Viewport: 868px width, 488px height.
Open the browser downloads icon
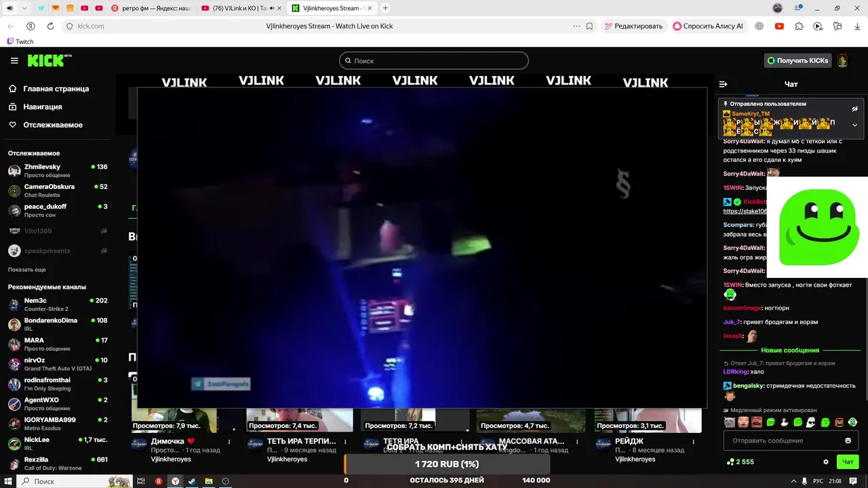(857, 26)
